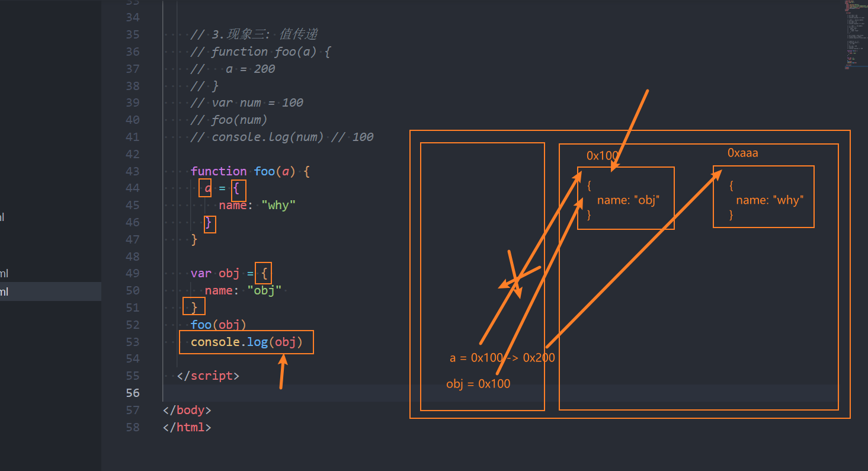This screenshot has width=868, height=471.
Task: Click the comment "3.现象三: 值传递"
Action: 254,34
